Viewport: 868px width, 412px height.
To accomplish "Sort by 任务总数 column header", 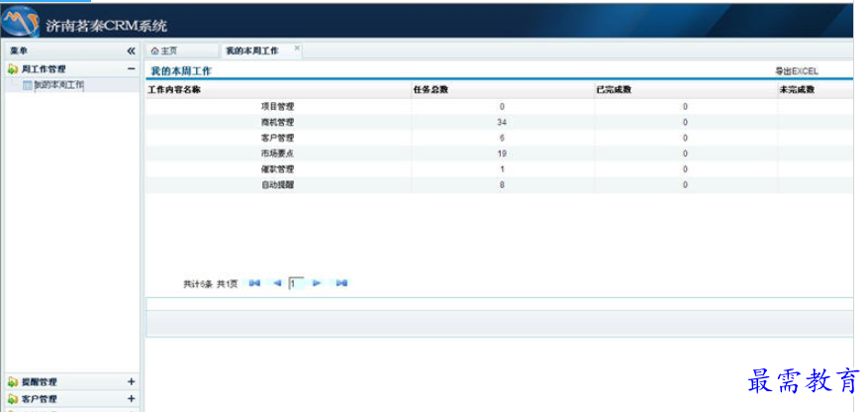I will pyautogui.click(x=431, y=90).
